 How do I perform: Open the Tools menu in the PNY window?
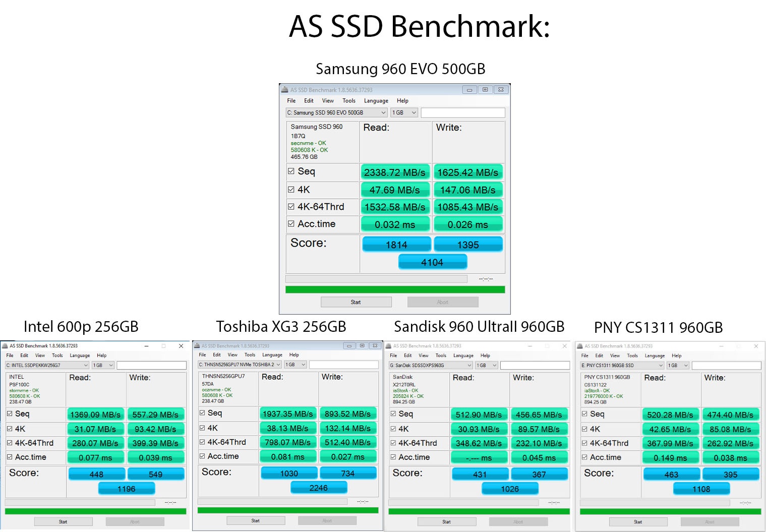pyautogui.click(x=632, y=356)
